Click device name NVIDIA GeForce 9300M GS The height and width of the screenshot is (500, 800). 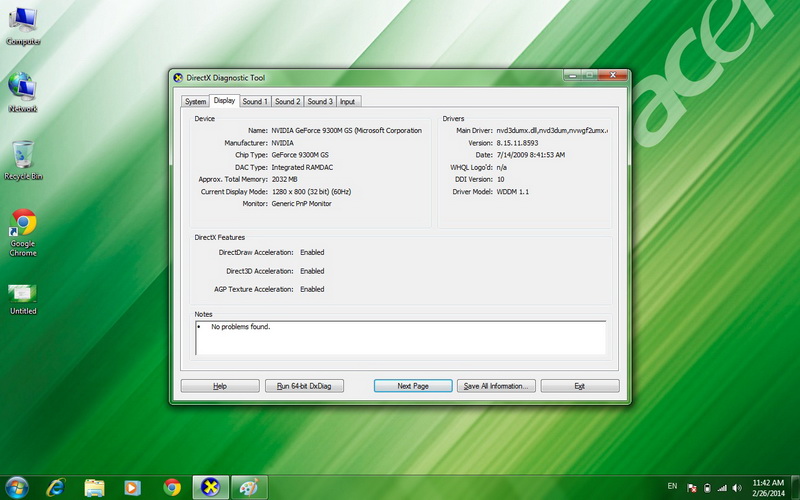coord(346,131)
